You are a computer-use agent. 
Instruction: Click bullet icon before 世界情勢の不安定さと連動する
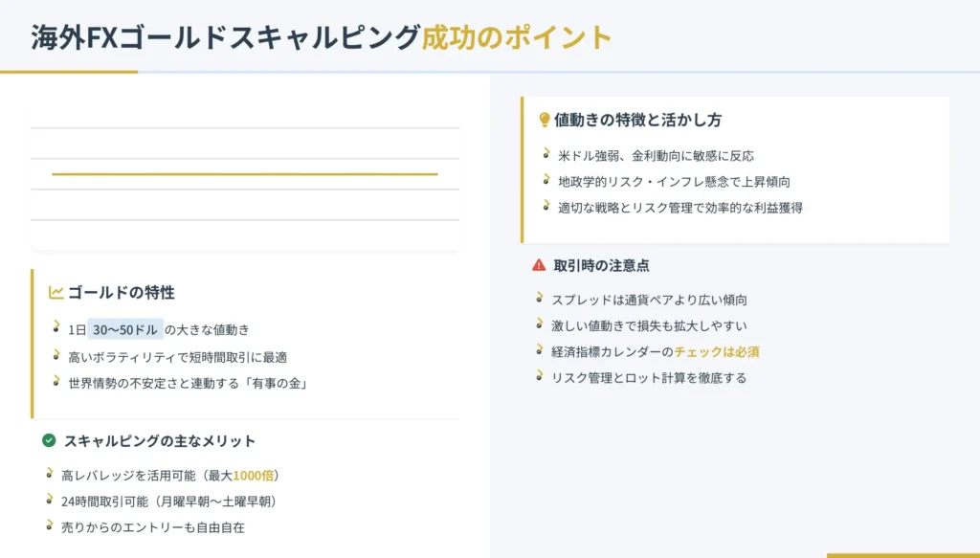(56, 381)
